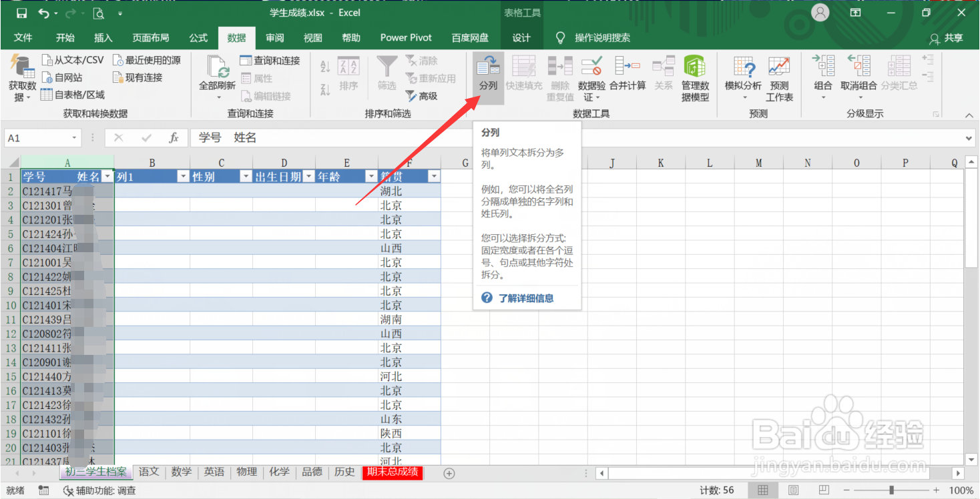
Task: Choose From Web (自网站) source
Action: click(x=62, y=77)
